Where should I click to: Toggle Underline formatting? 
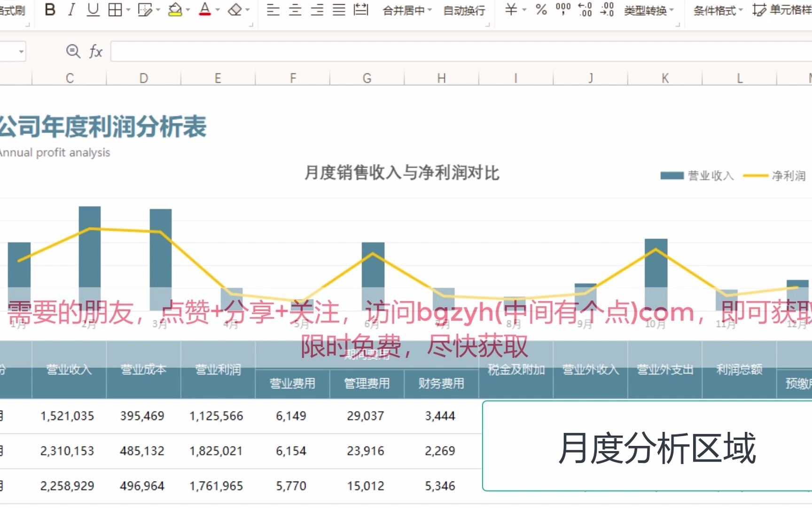tap(93, 9)
